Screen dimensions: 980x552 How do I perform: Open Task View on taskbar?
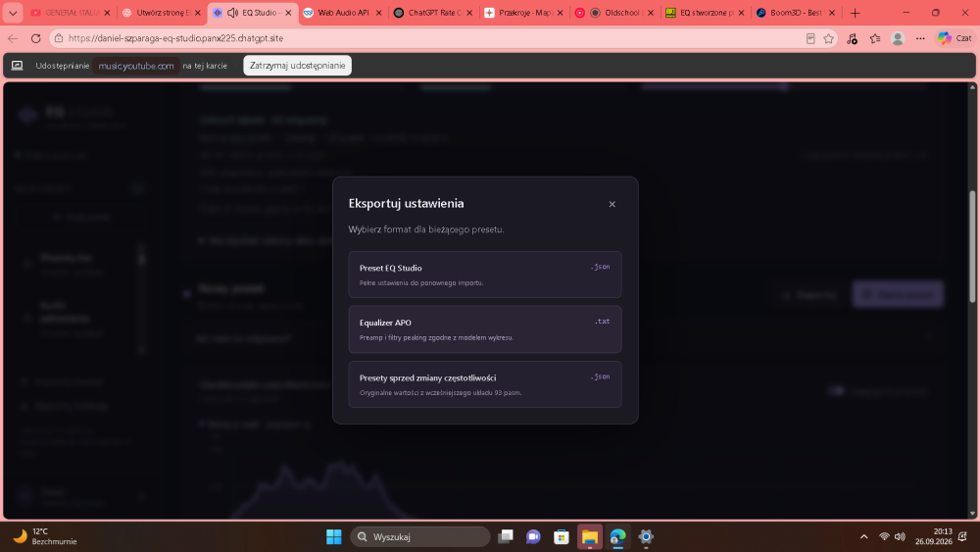[x=506, y=536]
